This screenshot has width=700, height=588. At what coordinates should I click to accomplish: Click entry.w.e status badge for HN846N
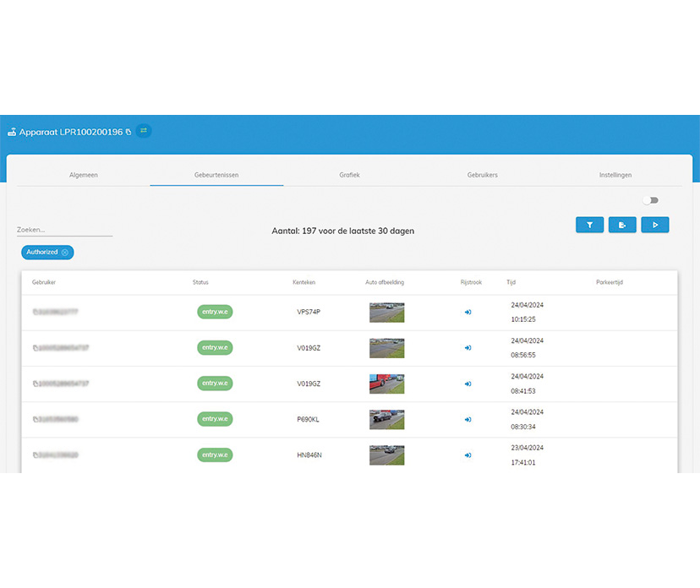pyautogui.click(x=215, y=455)
